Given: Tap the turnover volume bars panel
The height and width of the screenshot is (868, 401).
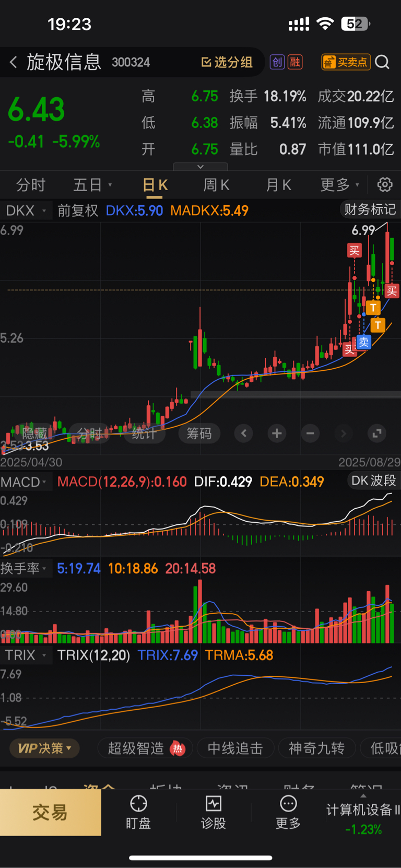Looking at the screenshot, I should coord(200,611).
